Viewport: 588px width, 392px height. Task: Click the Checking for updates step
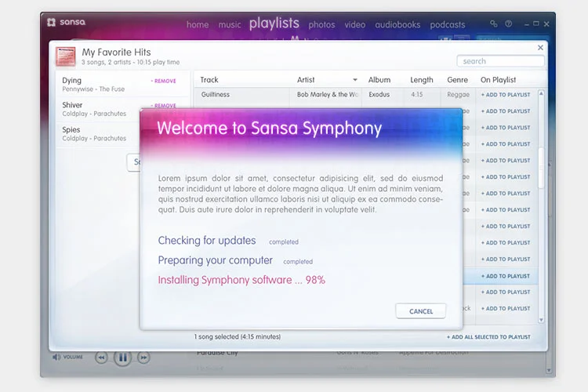point(207,241)
